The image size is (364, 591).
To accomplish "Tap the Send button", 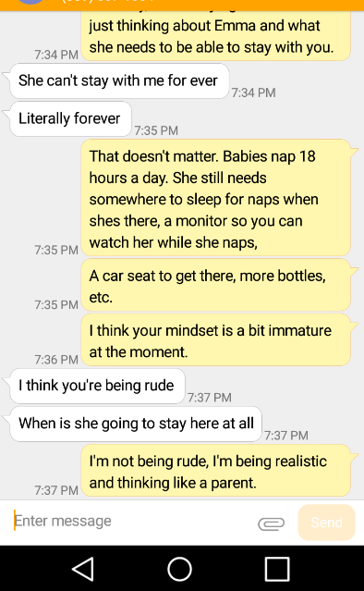I will click(326, 523).
